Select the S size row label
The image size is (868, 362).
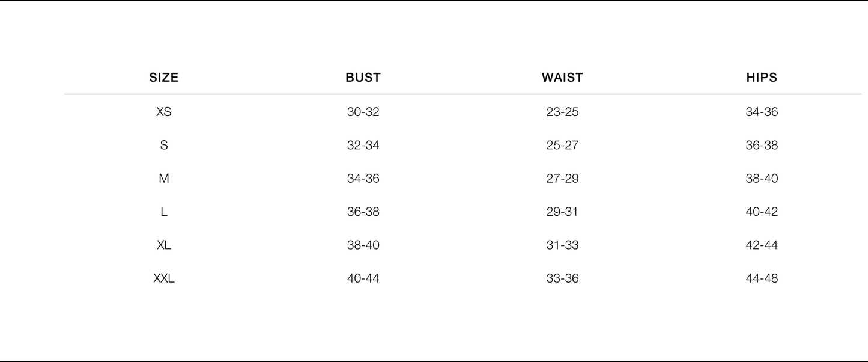(x=163, y=146)
